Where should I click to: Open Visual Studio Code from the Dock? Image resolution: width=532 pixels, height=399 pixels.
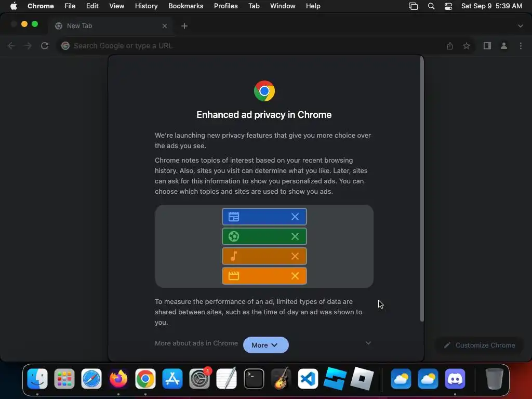click(308, 379)
